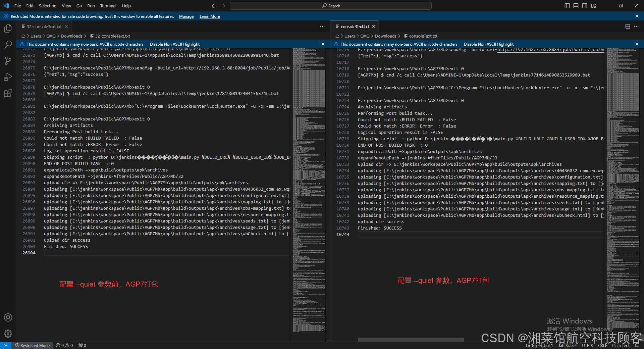The width and height of the screenshot is (644, 349).
Task: Open the sendMsg build URL in left editor
Action: click(237, 68)
